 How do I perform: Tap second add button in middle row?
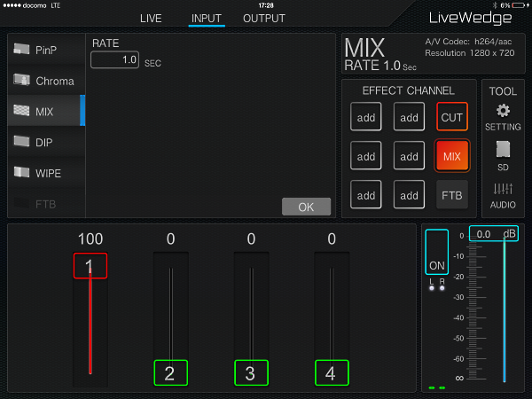(409, 156)
